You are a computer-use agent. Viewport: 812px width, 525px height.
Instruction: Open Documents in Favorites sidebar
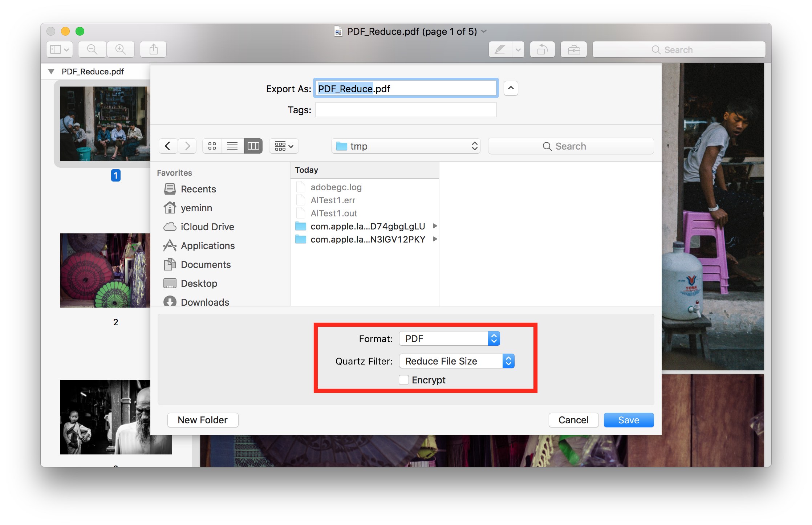[x=205, y=264]
